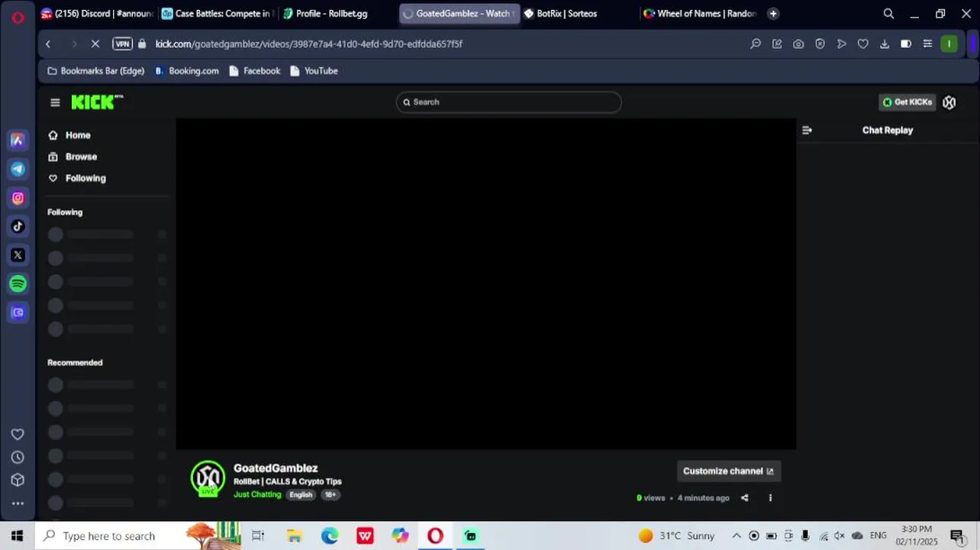Open the Opera menu logo

point(18,17)
